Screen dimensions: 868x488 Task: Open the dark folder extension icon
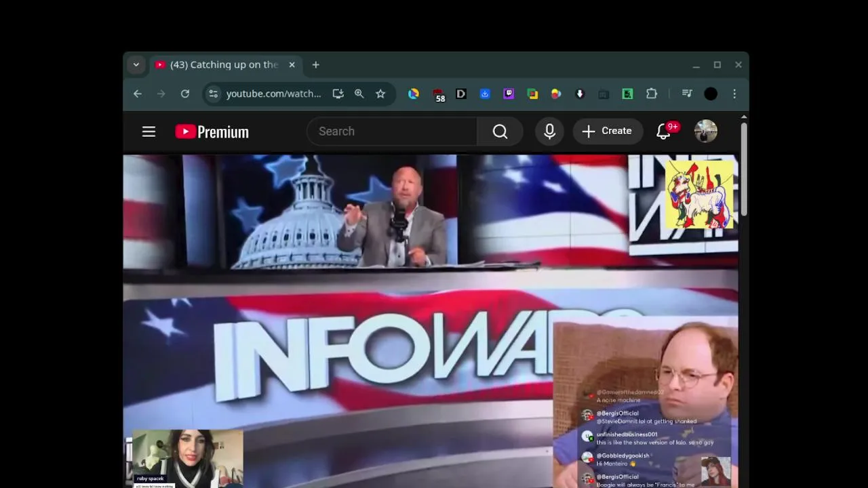tap(604, 94)
